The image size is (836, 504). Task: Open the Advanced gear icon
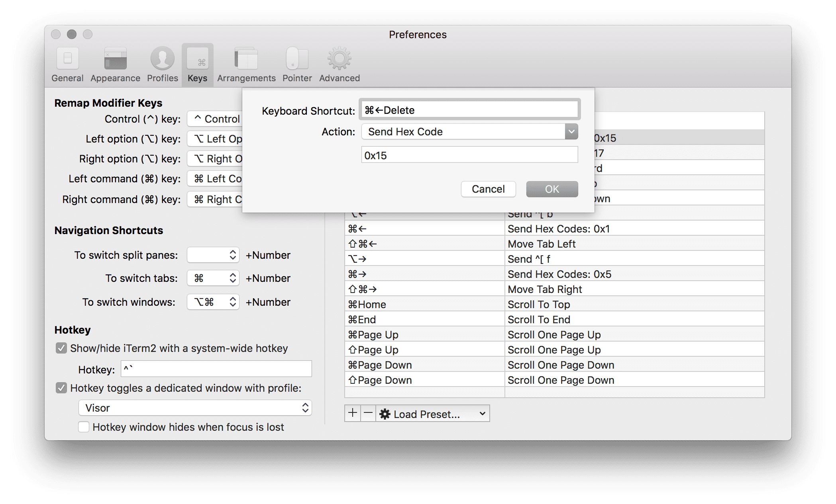[339, 59]
